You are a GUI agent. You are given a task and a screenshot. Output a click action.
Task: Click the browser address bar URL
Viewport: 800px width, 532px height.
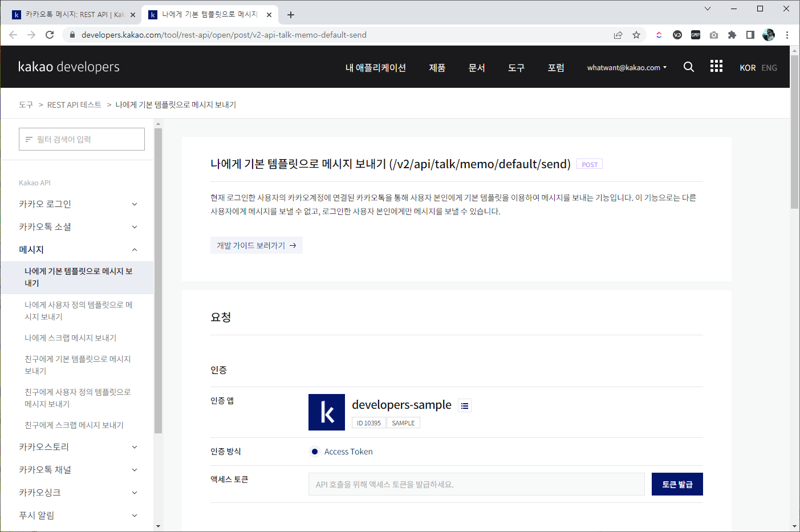[224, 35]
